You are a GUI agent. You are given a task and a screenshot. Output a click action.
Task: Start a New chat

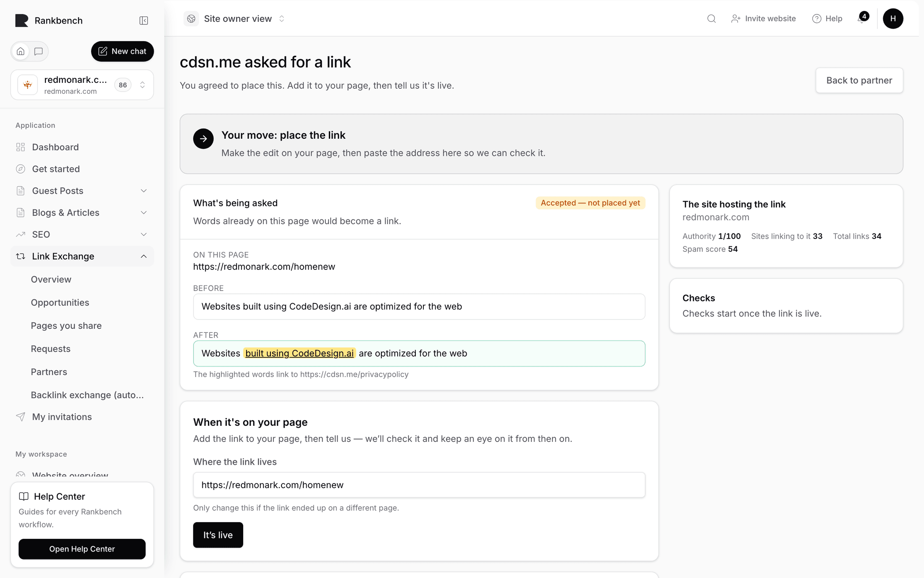tap(122, 51)
